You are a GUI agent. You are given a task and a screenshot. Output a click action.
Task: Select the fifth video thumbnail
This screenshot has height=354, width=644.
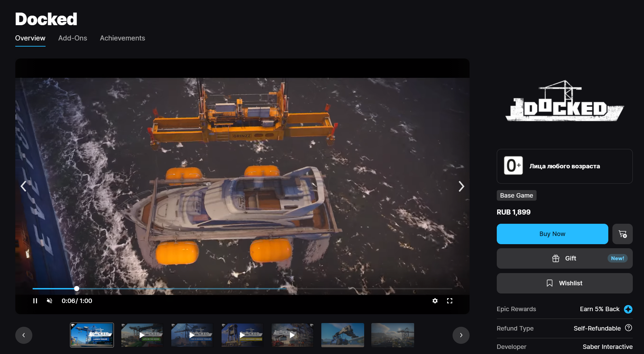click(x=292, y=335)
